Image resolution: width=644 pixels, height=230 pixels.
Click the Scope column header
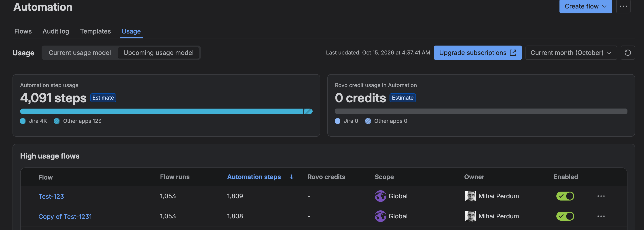tap(384, 177)
